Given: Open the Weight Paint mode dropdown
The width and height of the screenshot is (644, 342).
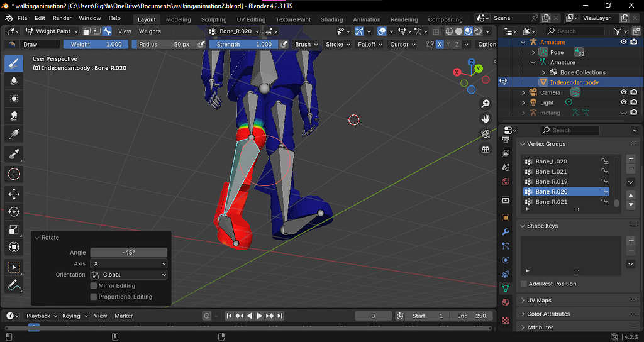Looking at the screenshot, I should tap(52, 31).
